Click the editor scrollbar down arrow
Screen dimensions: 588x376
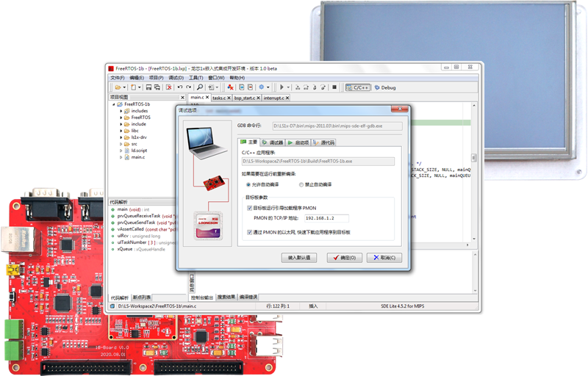click(474, 239)
